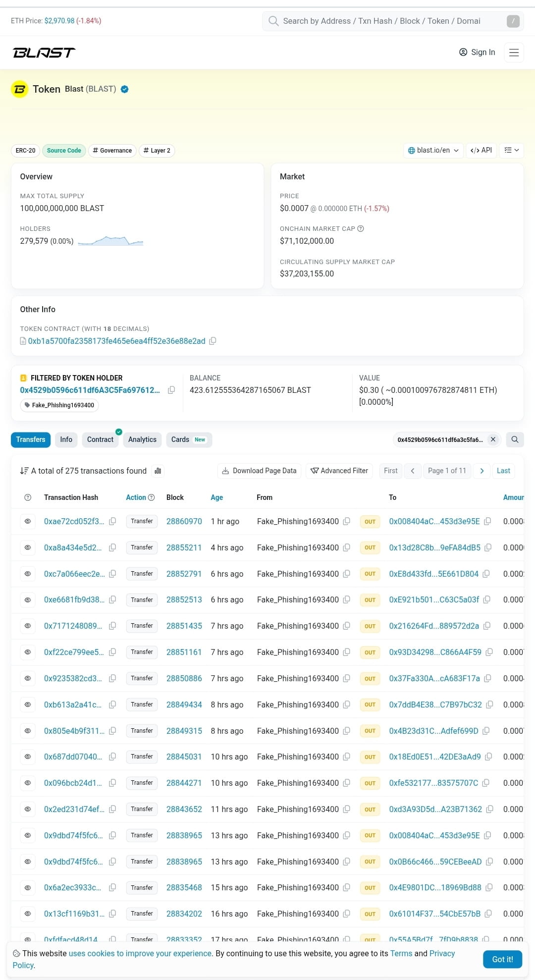
Task: Open the Analytics tab
Action: 142,439
